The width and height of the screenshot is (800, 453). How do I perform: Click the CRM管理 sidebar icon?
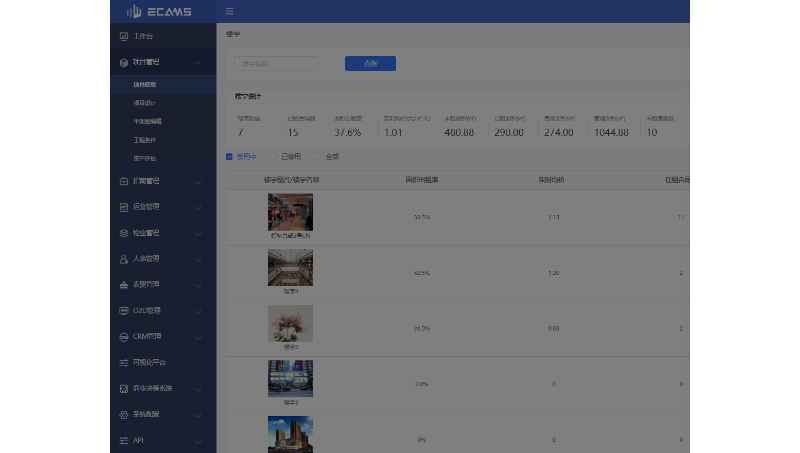pyautogui.click(x=124, y=336)
